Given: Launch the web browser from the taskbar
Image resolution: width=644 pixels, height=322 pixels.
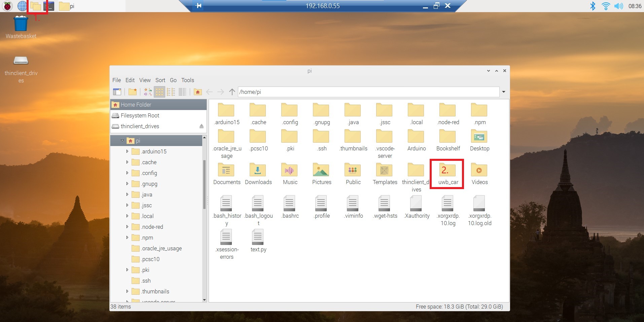Looking at the screenshot, I should [22, 6].
